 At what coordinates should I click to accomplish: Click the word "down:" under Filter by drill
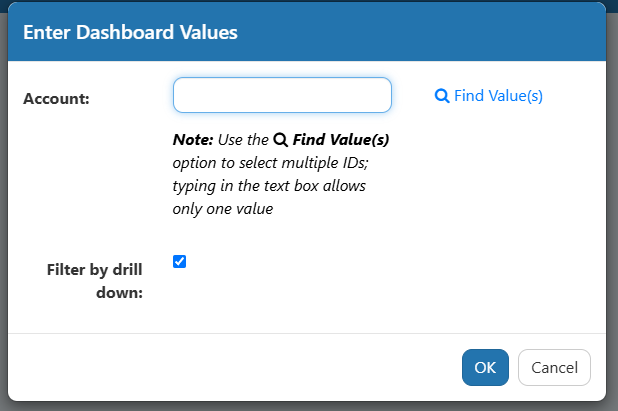coord(119,293)
